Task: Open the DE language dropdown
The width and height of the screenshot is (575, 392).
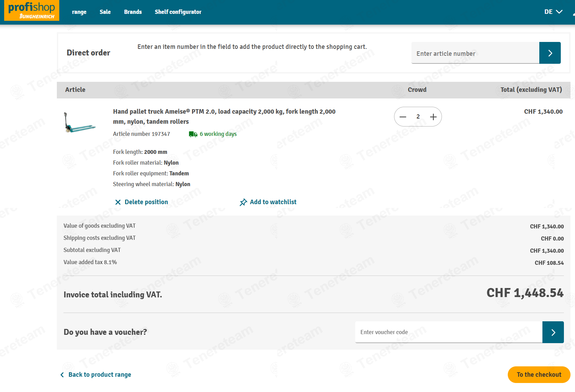Action: (x=553, y=12)
